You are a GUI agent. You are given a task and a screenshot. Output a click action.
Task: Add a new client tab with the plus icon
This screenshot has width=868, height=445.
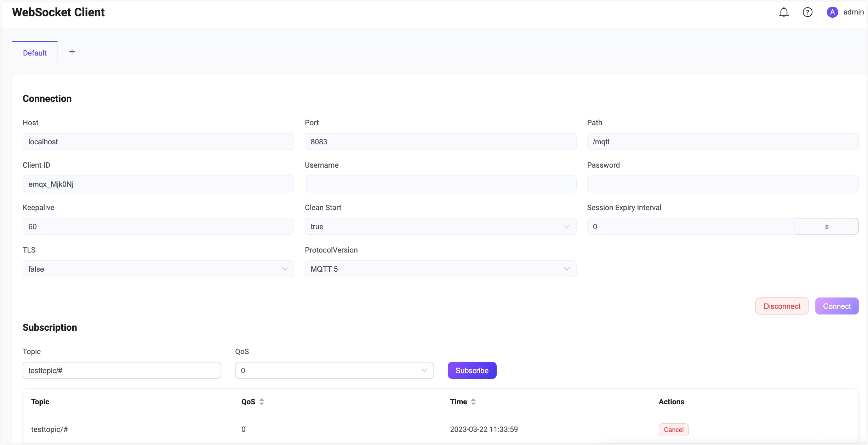click(x=72, y=51)
